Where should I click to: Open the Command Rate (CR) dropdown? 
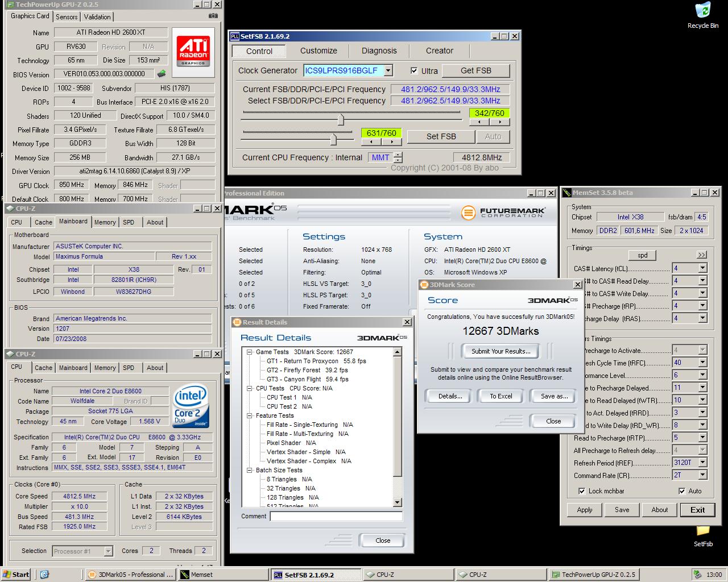tap(702, 475)
